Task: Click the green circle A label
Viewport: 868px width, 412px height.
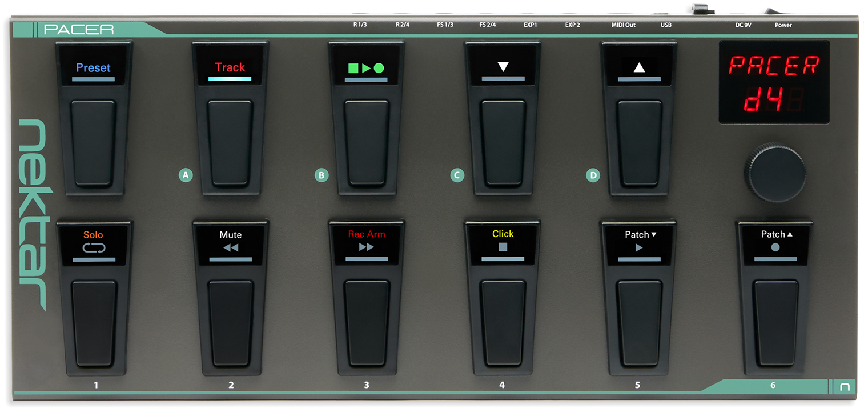Action: click(185, 175)
